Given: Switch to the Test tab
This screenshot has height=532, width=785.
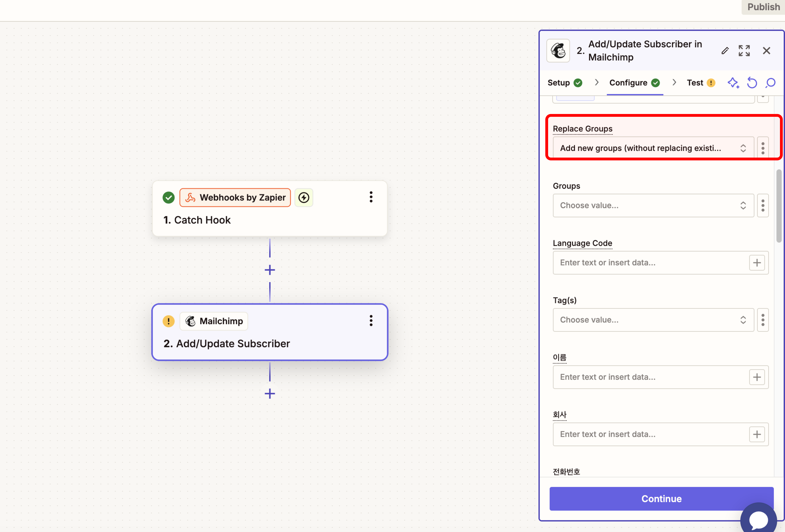Looking at the screenshot, I should pyautogui.click(x=701, y=83).
